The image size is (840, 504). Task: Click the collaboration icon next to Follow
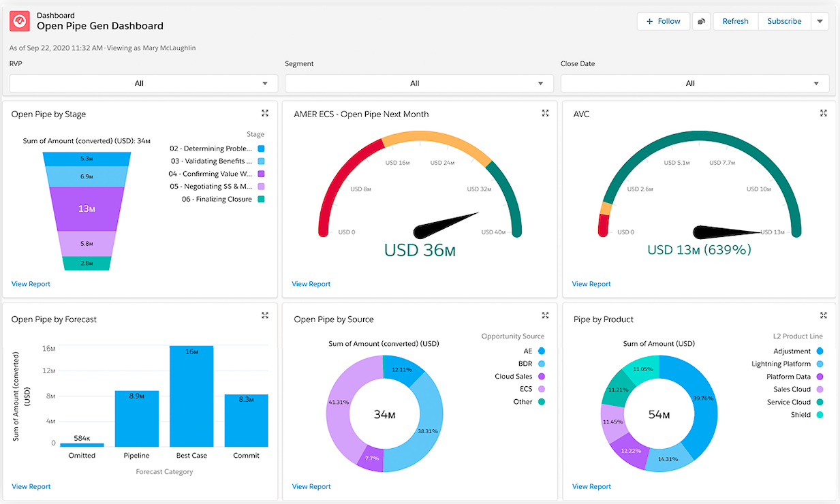(x=701, y=21)
